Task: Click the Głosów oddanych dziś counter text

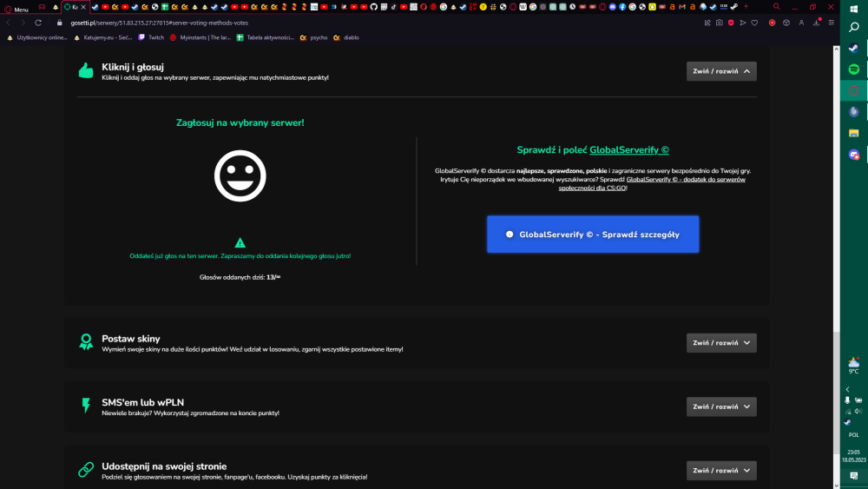Action: pos(240,277)
